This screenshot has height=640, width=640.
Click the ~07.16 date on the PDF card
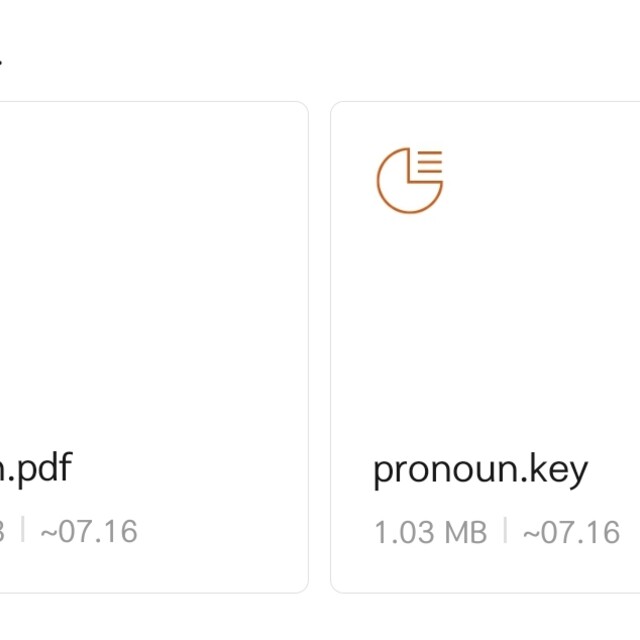pyautogui.click(x=88, y=531)
